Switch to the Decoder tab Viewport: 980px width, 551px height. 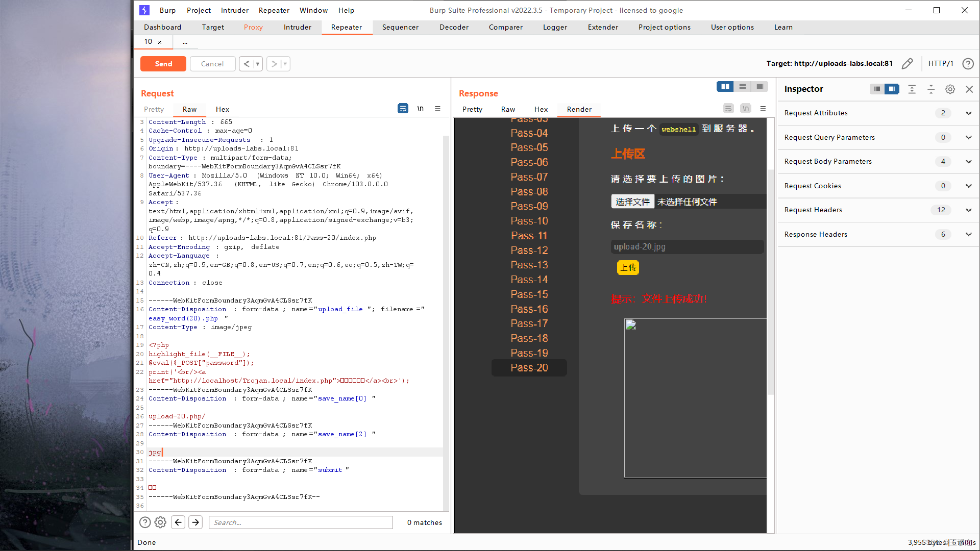(454, 28)
